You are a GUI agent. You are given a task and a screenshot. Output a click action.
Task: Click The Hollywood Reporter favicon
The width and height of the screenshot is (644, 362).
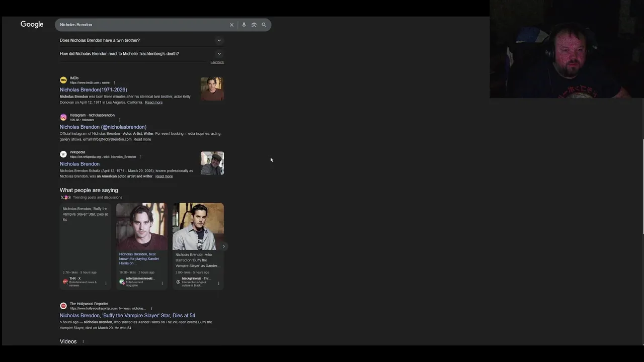click(63, 306)
